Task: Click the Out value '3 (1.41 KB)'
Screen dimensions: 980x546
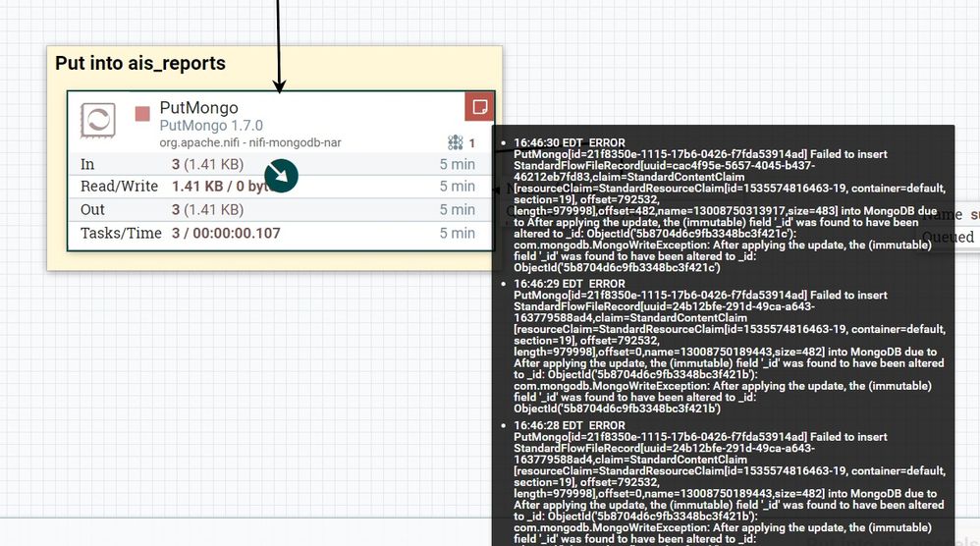Action: (207, 210)
